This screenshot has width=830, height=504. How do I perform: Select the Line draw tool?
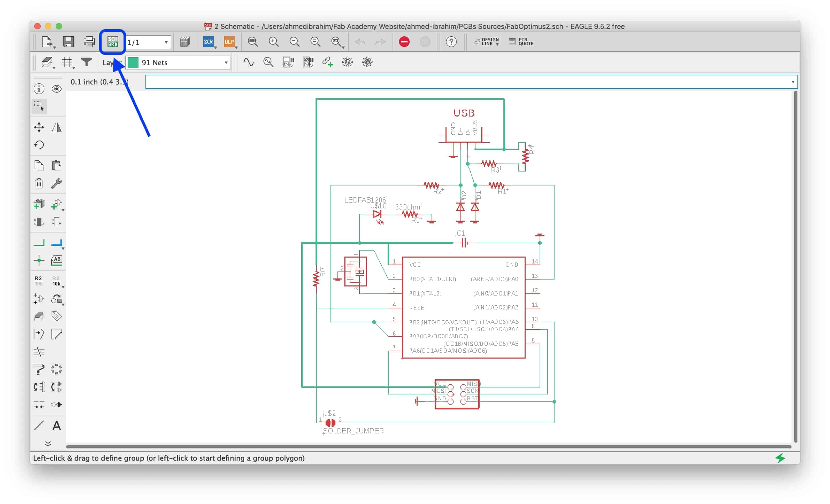(x=39, y=426)
